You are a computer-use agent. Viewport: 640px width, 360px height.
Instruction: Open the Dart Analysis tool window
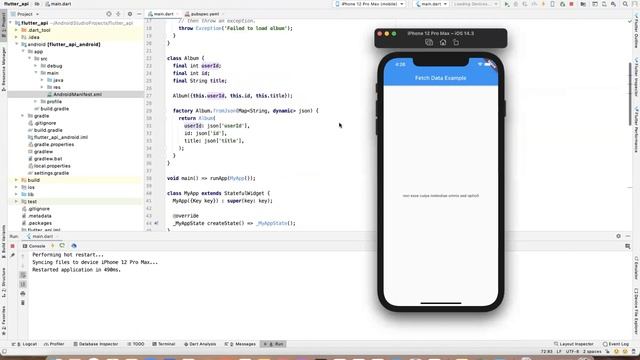200,344
